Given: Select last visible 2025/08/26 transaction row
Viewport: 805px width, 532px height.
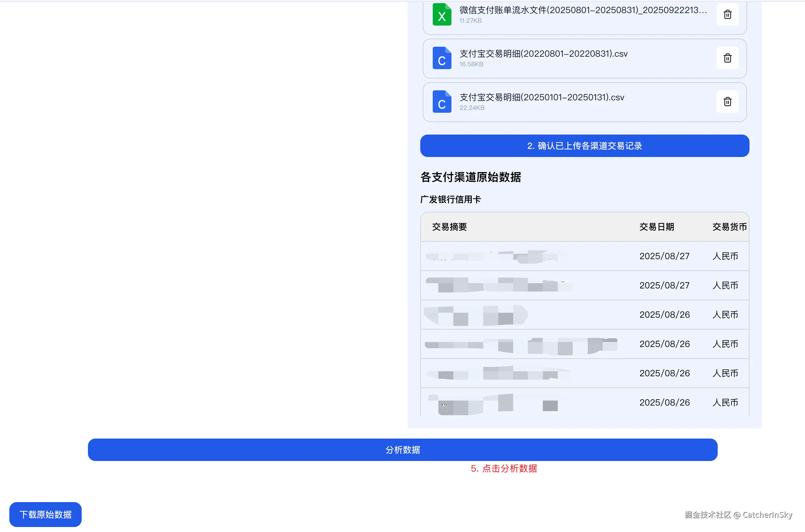Looking at the screenshot, I should point(664,402).
